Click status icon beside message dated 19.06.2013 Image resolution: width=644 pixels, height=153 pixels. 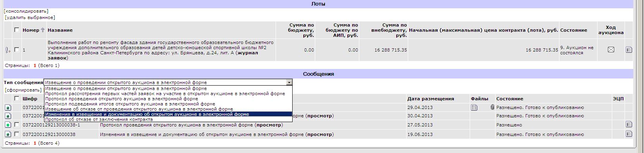coord(8,134)
